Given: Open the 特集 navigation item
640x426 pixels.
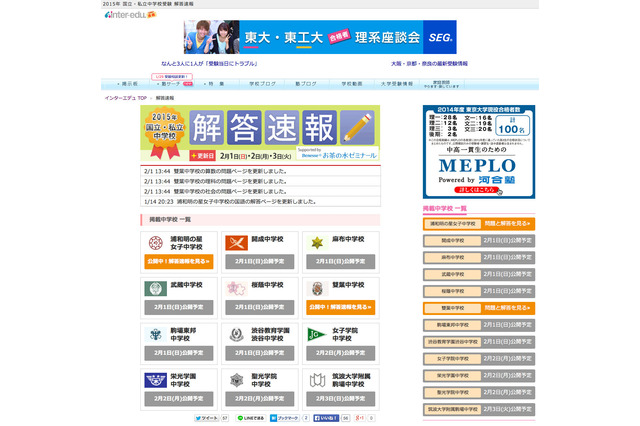Looking at the screenshot, I should (x=214, y=84).
